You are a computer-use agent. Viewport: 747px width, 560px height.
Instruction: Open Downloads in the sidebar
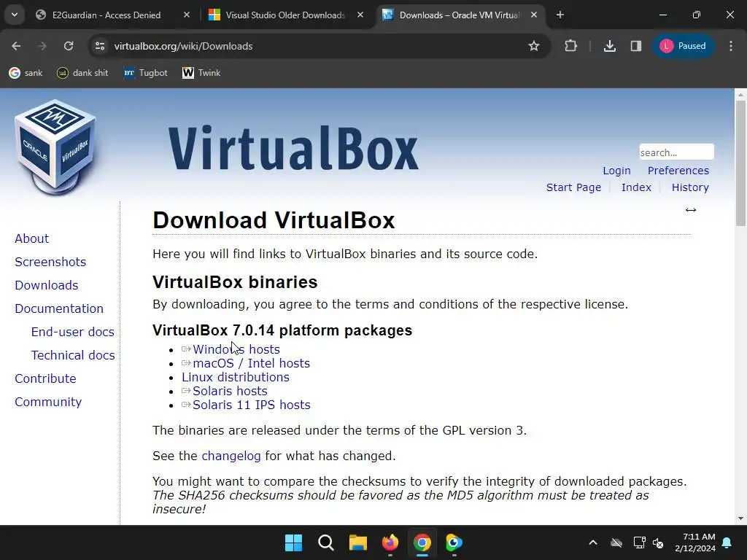(46, 285)
